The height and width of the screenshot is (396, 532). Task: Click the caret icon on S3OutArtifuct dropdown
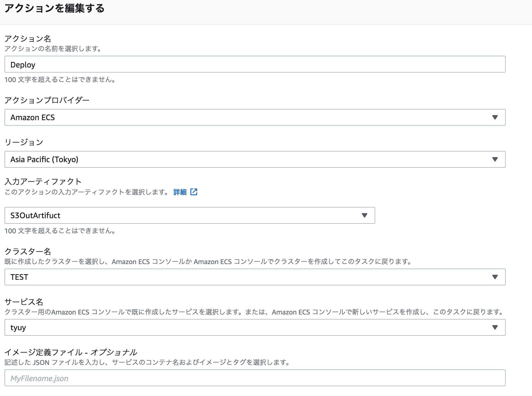click(x=365, y=215)
